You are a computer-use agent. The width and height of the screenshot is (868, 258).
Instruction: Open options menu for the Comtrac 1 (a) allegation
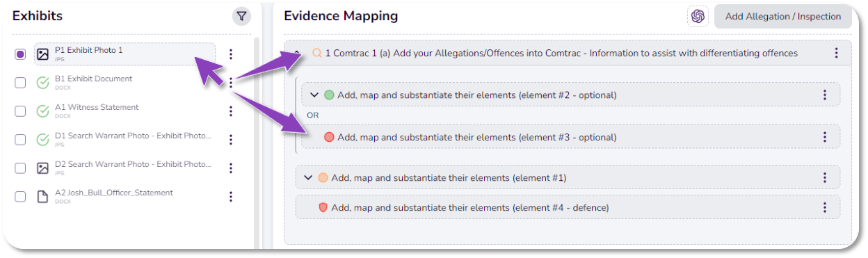click(836, 53)
